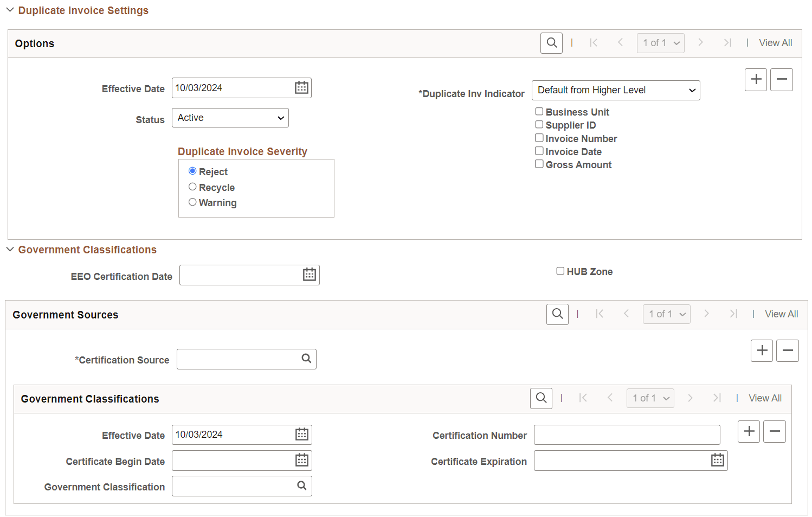
Task: Collapse the Duplicate Invoice Settings section
Action: (10, 9)
